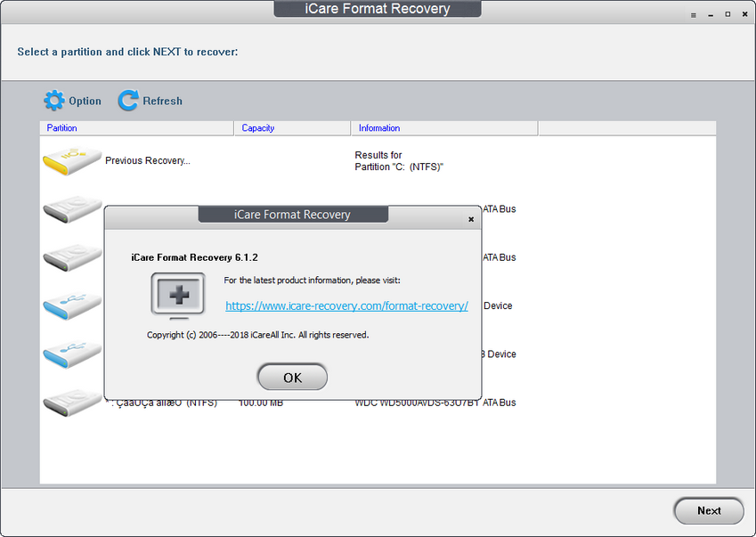Select the gray drive icon in the 100.00 MB row
Screen dimensions: 756x537
(x=72, y=403)
